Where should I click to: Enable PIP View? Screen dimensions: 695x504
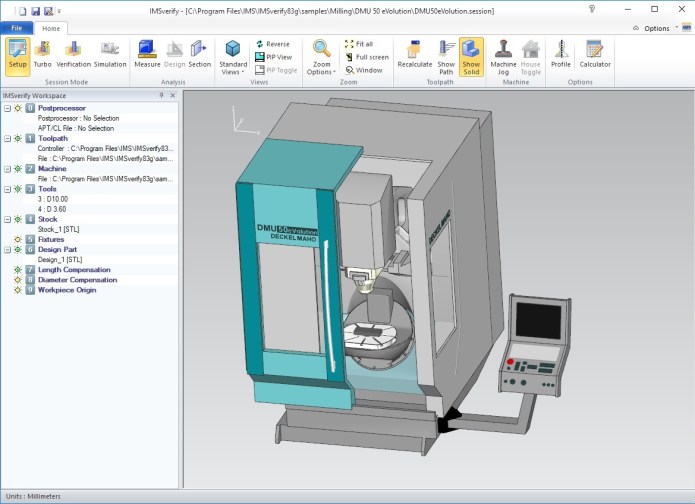[x=274, y=57]
